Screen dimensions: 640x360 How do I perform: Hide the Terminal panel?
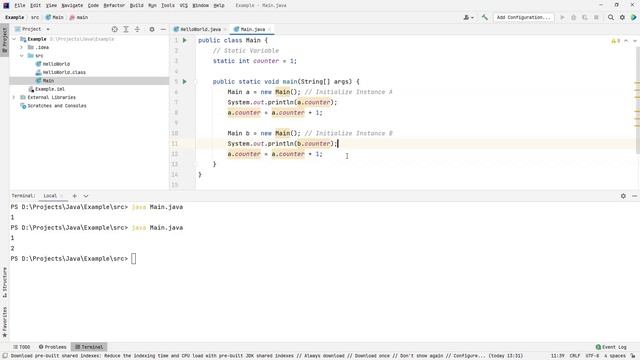[x=634, y=196]
